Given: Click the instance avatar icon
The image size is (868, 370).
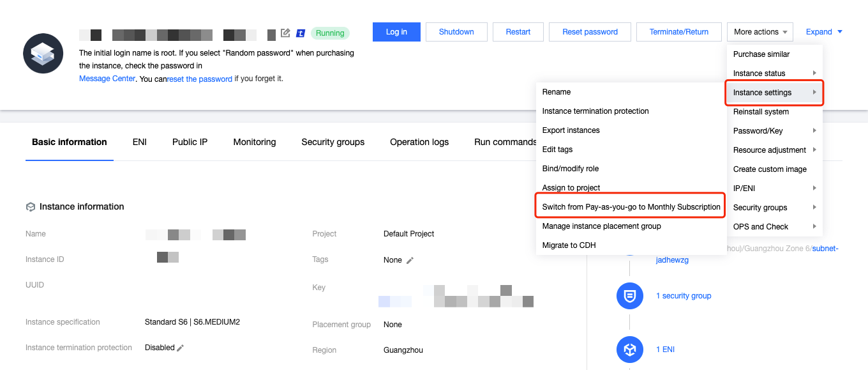Looking at the screenshot, I should tap(42, 54).
